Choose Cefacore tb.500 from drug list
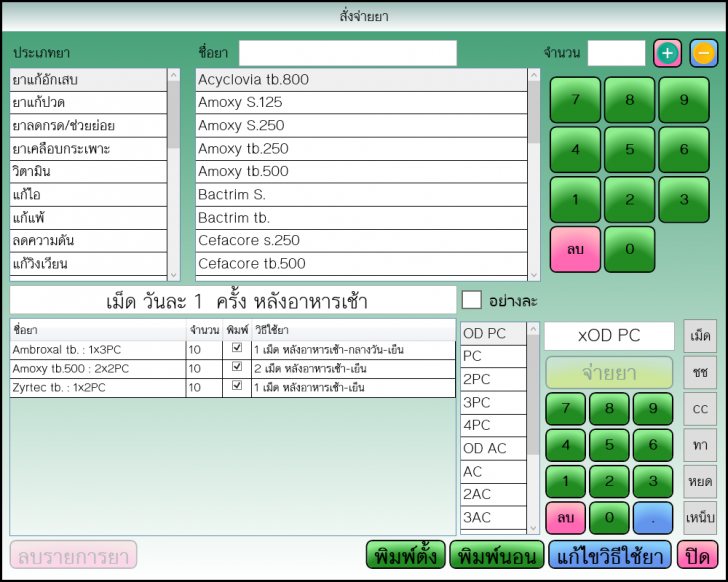This screenshot has height=582, width=728. pyautogui.click(x=361, y=264)
